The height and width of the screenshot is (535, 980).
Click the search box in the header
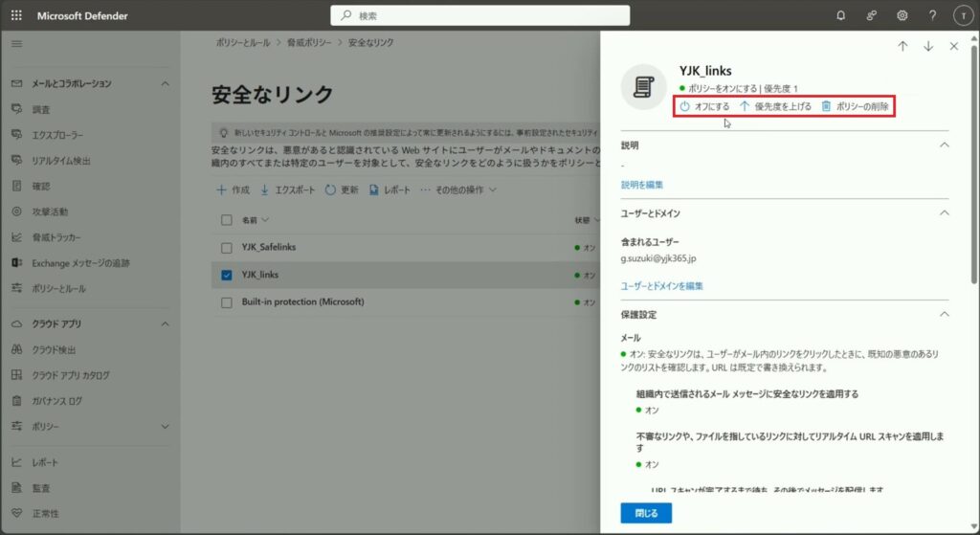tap(480, 15)
